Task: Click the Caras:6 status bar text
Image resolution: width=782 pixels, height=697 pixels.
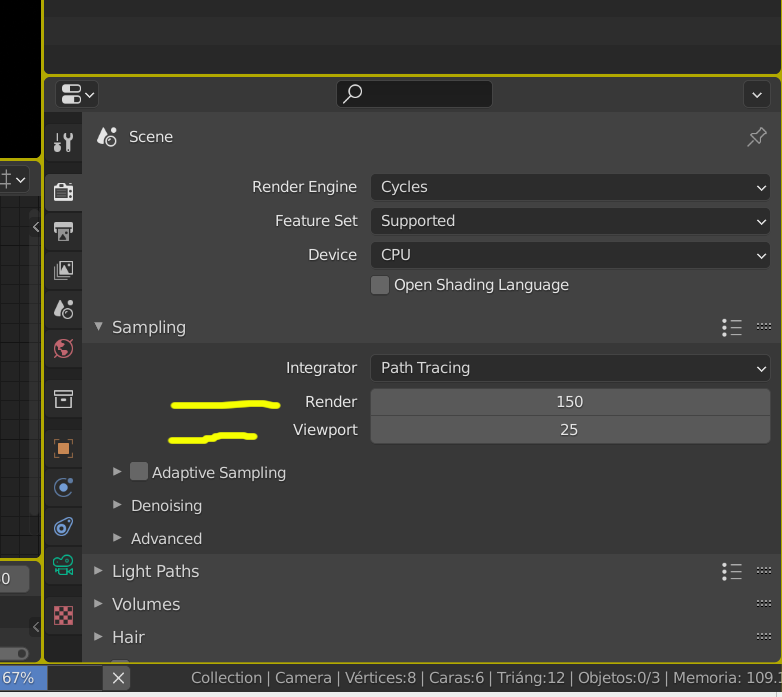Action: (456, 678)
